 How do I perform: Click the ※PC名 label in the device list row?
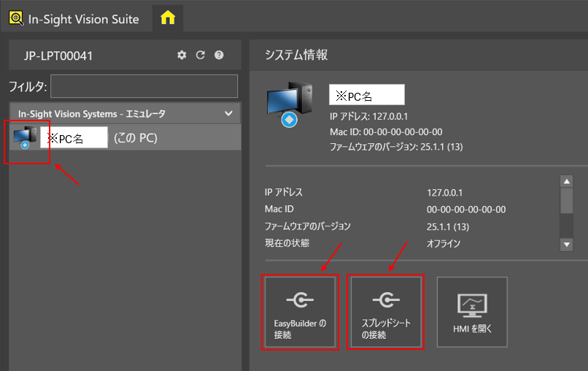coord(74,138)
